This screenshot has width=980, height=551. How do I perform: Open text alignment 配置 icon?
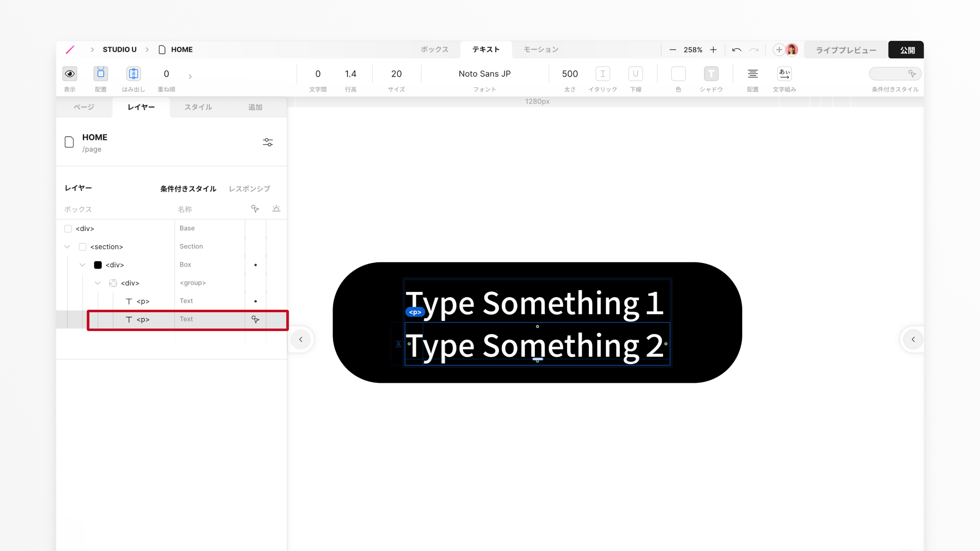[x=753, y=74]
